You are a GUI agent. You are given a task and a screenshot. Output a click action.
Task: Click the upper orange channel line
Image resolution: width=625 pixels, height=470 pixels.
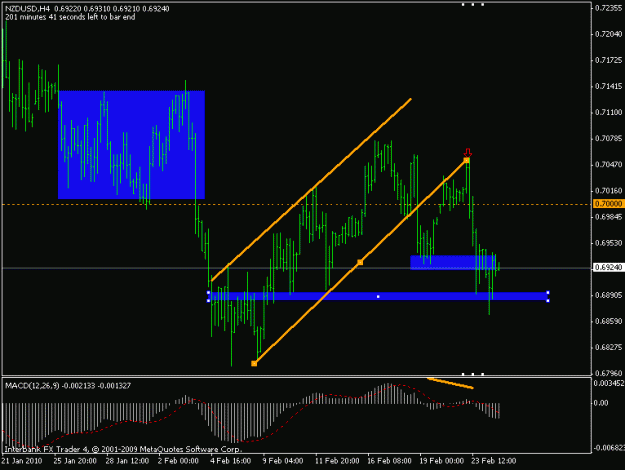(311, 190)
